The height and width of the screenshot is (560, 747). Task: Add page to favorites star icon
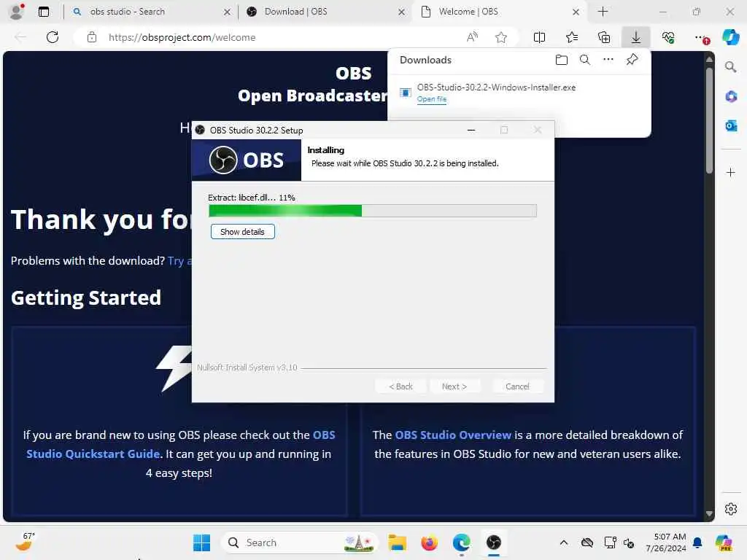(x=500, y=37)
